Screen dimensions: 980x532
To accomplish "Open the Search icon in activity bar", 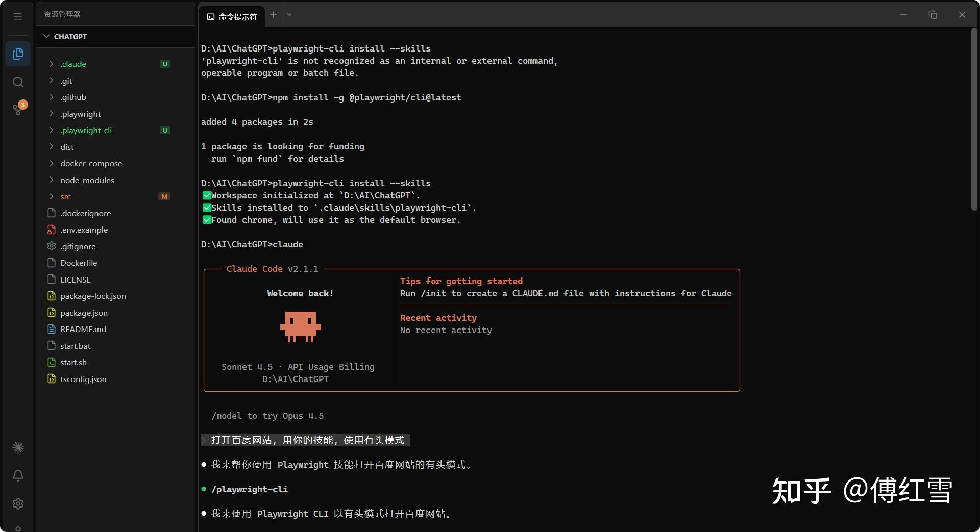I will click(x=18, y=82).
